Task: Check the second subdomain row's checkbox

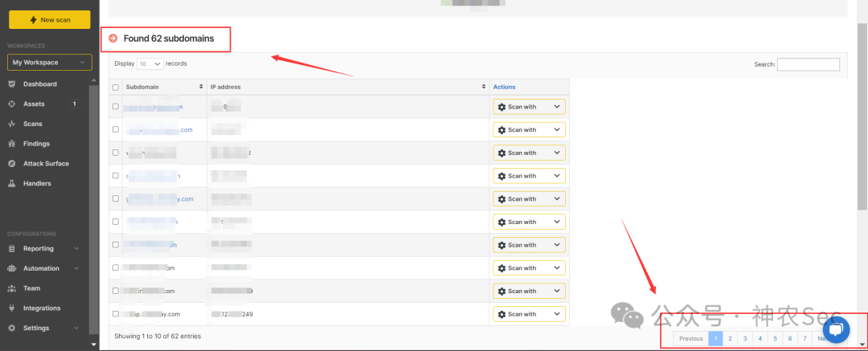Action: tap(116, 129)
